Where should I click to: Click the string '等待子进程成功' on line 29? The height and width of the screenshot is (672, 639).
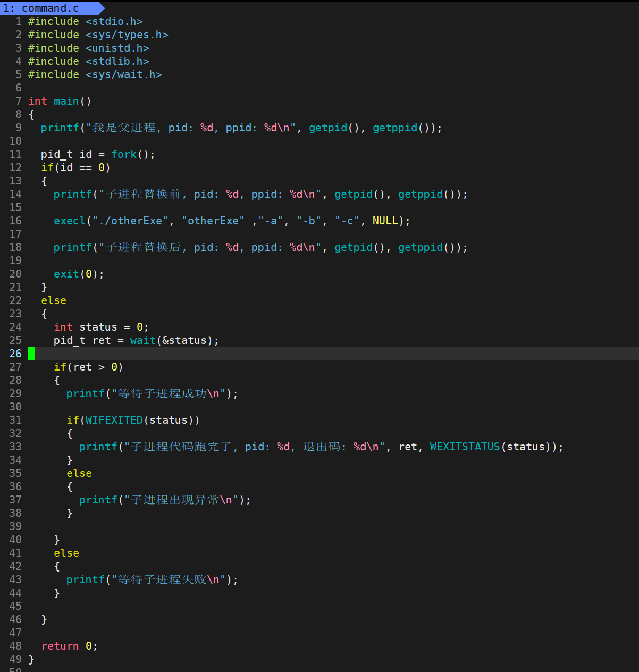[162, 393]
